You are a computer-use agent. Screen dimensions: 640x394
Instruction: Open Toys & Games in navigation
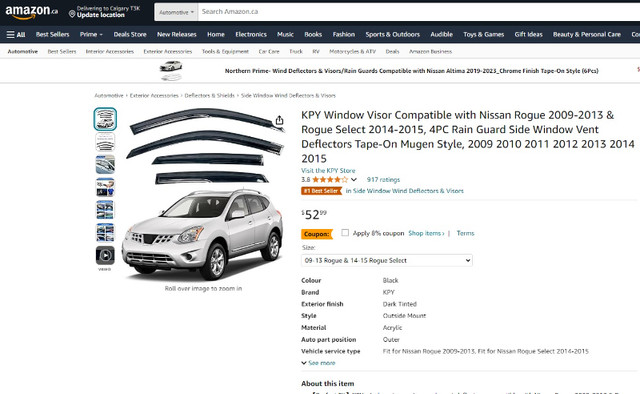(x=484, y=35)
